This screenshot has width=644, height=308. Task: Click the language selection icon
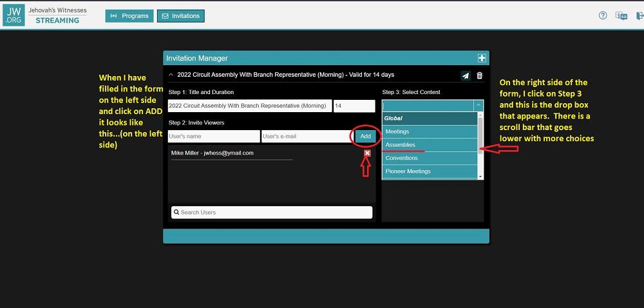pos(621,15)
